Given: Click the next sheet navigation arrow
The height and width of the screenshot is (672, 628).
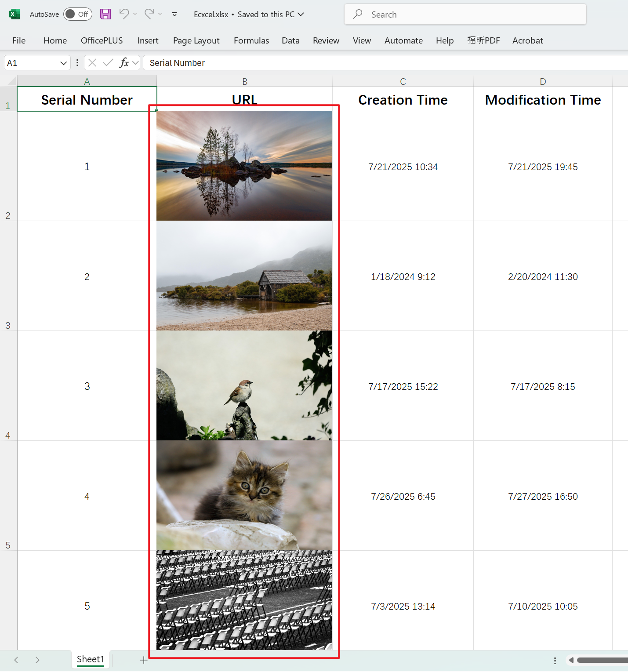Looking at the screenshot, I should pyautogui.click(x=37, y=660).
